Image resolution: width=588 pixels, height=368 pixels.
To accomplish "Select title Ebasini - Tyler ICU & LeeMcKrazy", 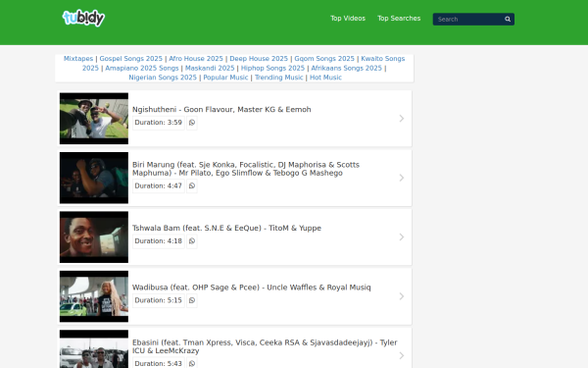I will tap(265, 346).
